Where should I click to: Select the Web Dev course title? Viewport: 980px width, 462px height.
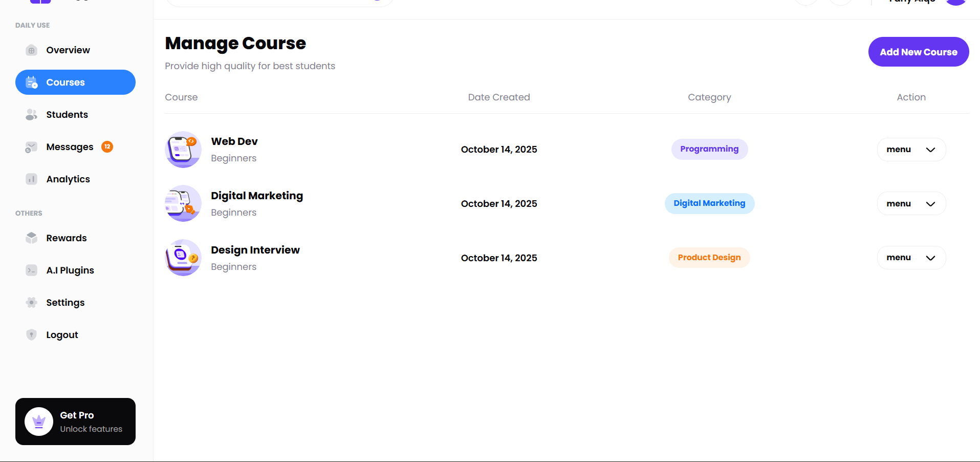[234, 141]
